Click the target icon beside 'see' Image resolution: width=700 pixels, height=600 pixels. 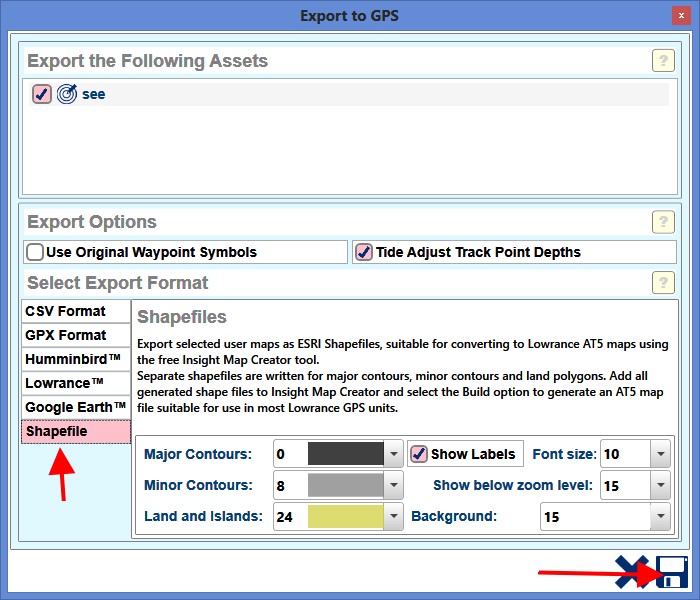pyautogui.click(x=67, y=94)
